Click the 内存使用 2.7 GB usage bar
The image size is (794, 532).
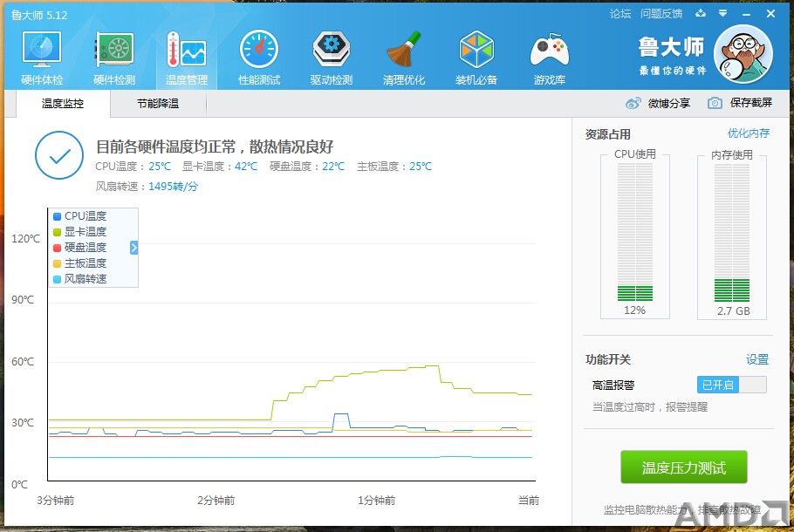732,232
